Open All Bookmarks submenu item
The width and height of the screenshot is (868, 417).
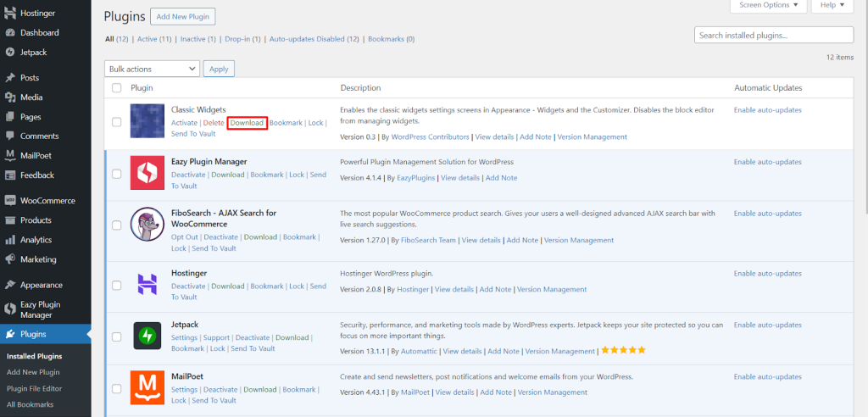tap(30, 404)
